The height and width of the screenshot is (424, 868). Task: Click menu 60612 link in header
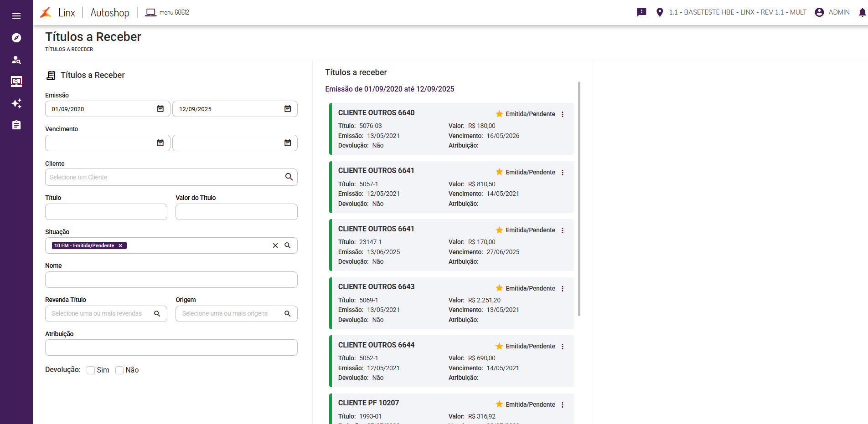167,12
